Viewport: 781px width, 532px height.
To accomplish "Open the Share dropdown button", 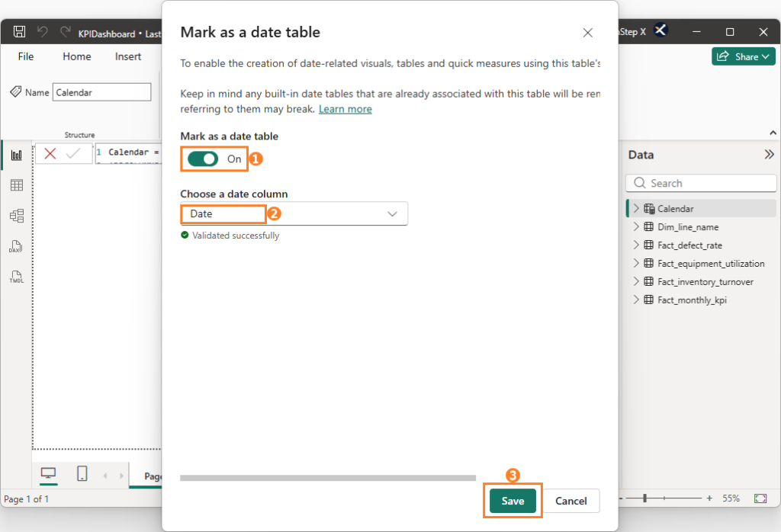I will pos(743,56).
